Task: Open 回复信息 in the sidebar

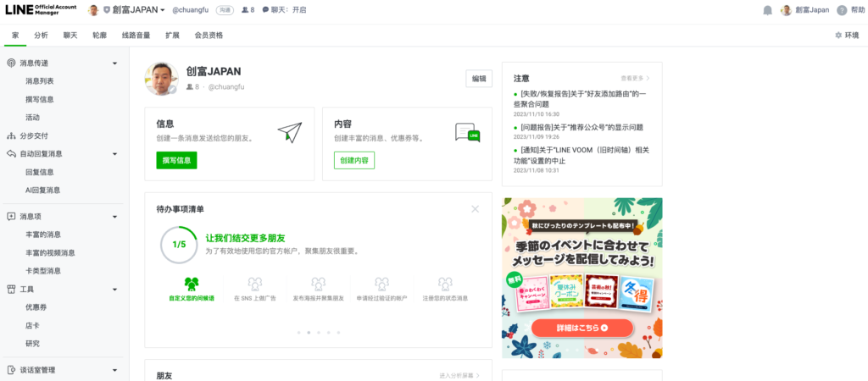Action: pyautogui.click(x=40, y=172)
